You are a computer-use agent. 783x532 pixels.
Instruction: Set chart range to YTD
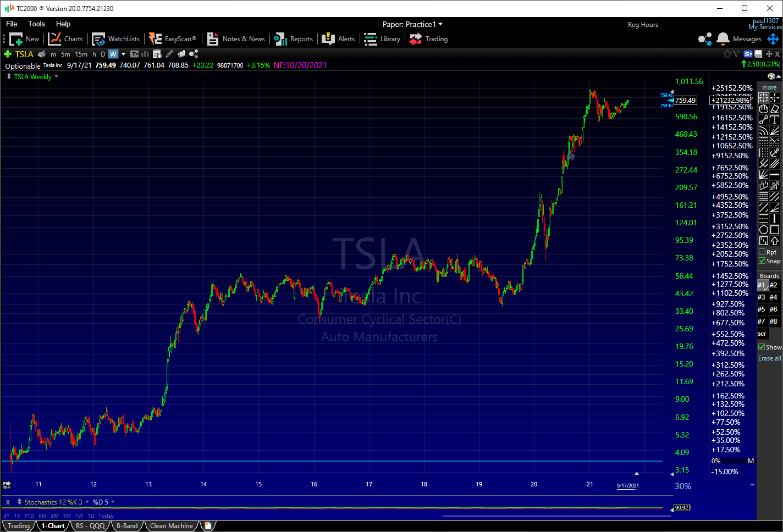pyautogui.click(x=29, y=516)
